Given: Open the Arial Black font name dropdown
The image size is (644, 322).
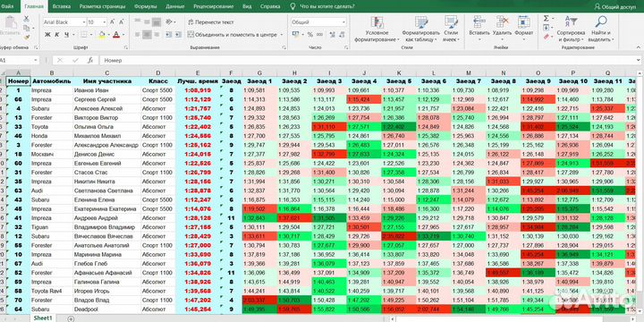Looking at the screenshot, I should [x=84, y=22].
